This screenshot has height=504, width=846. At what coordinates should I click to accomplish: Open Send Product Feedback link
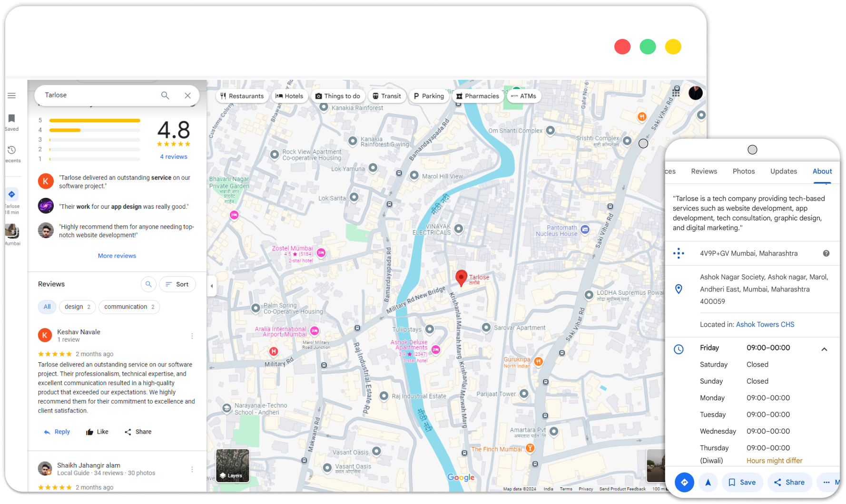point(622,489)
